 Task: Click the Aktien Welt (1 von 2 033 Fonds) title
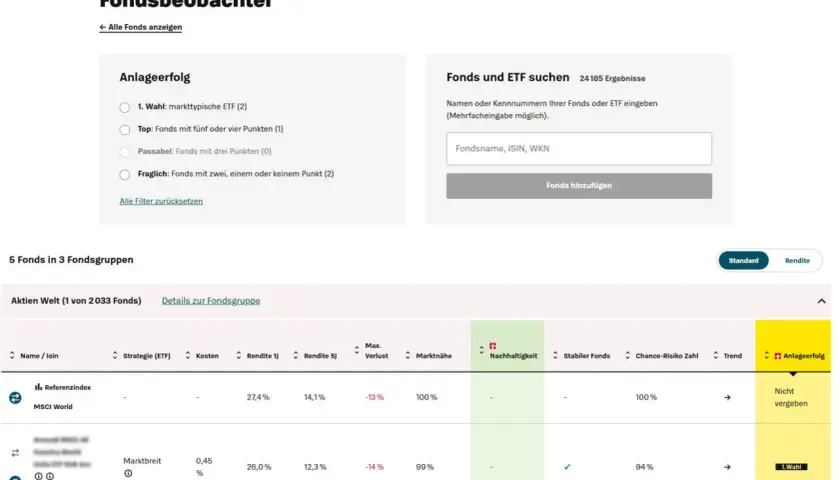pos(76,301)
